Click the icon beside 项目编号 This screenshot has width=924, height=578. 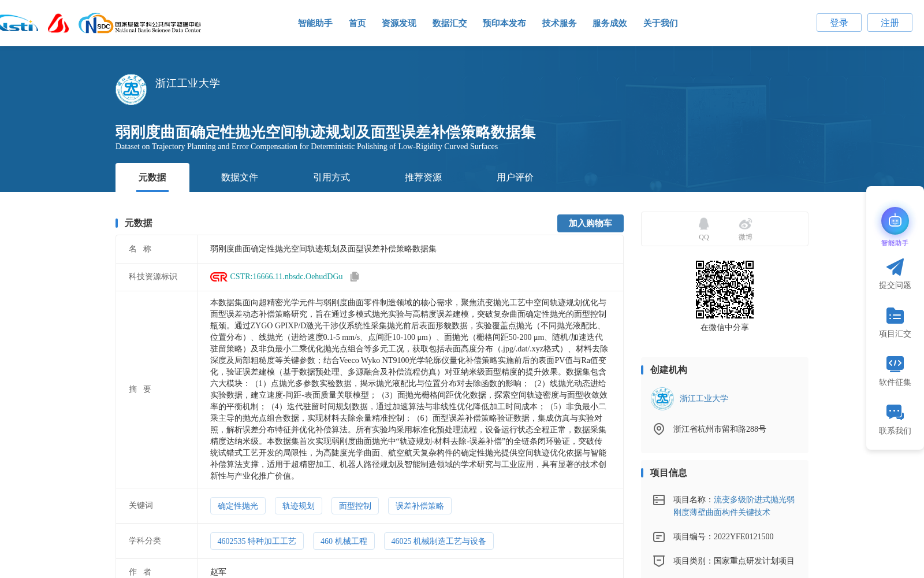[659, 537]
